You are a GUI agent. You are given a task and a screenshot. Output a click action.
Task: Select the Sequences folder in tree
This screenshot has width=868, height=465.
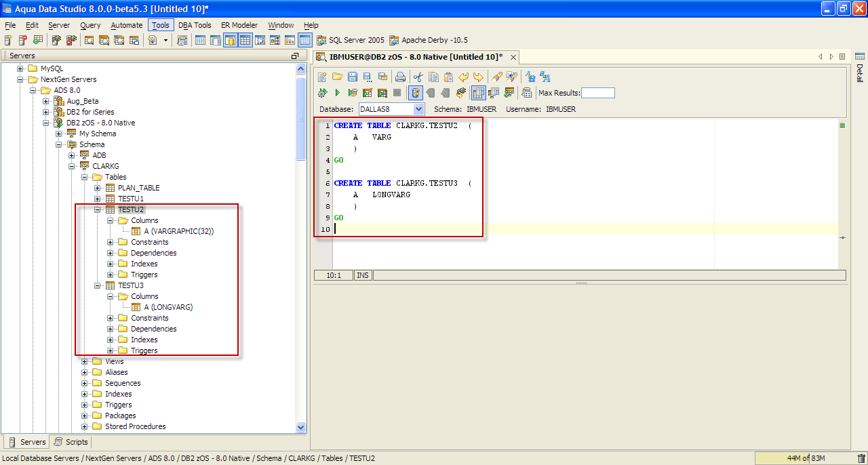click(x=123, y=383)
